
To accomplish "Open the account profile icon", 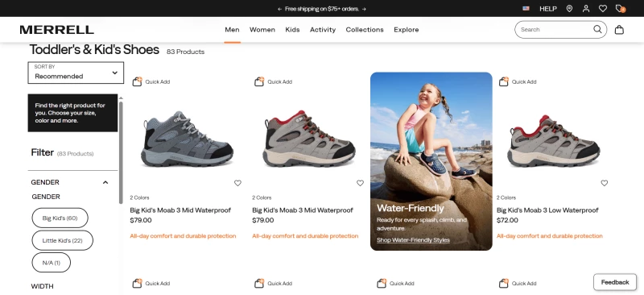I will point(586,8).
